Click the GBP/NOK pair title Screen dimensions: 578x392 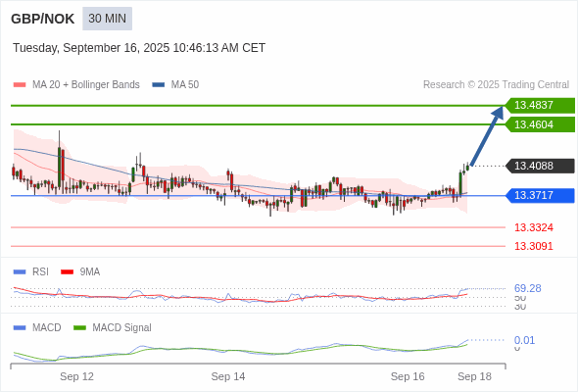coord(43,19)
